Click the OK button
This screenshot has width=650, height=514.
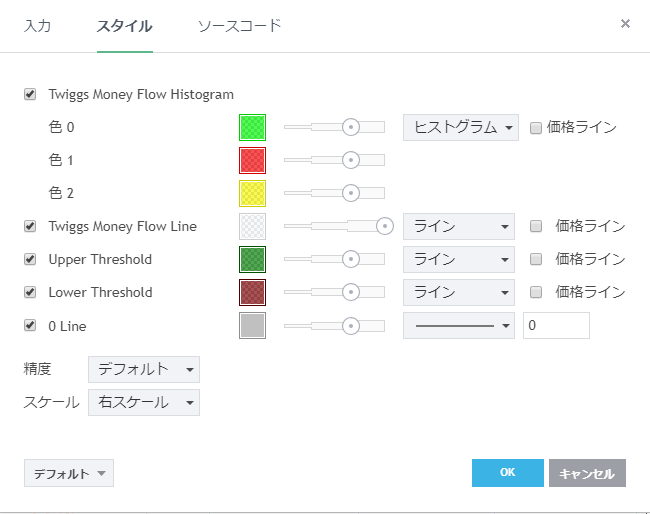click(x=507, y=473)
